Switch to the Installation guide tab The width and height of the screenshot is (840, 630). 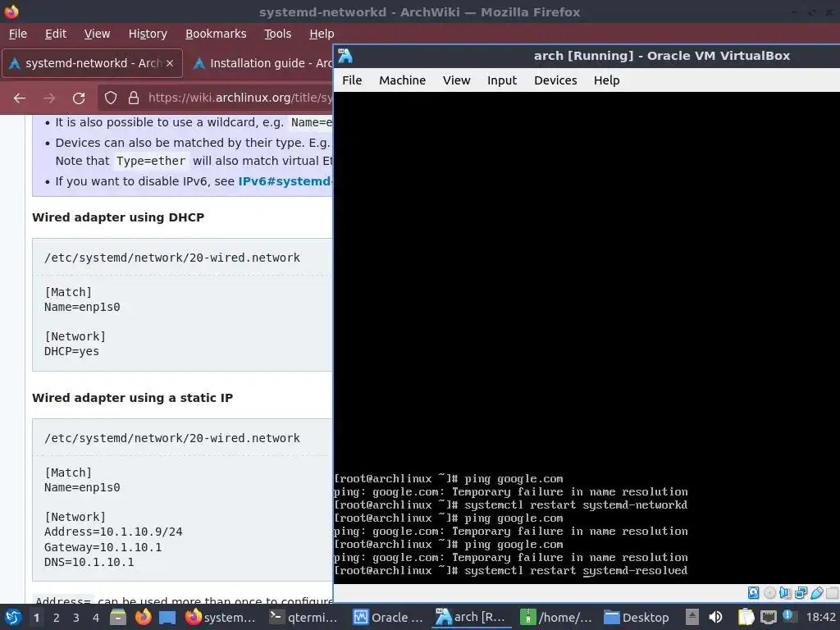point(262,63)
